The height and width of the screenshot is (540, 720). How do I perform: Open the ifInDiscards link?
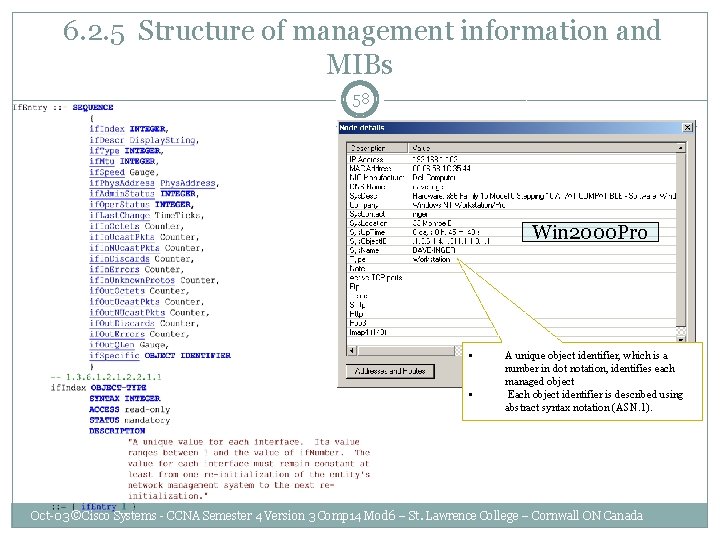[120, 259]
